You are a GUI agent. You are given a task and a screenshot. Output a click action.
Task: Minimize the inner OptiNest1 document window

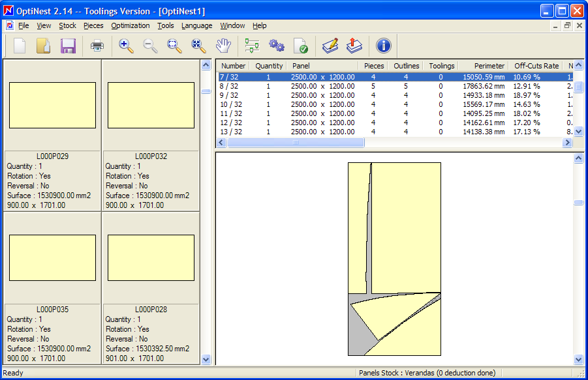tap(555, 25)
